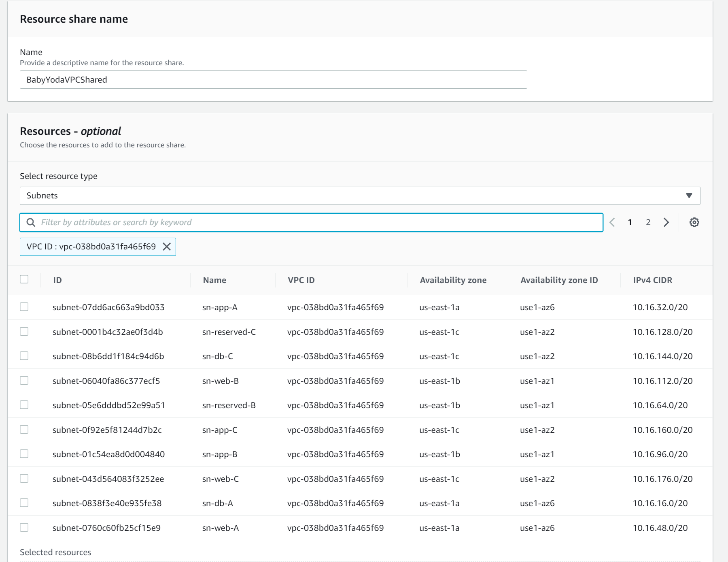Click subnet-0f92e5f81244d7b2c ID text

107,430
